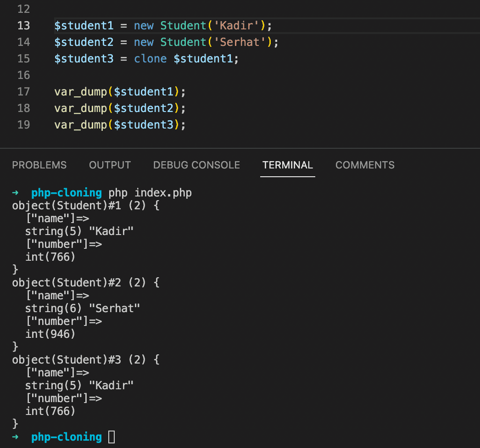The width and height of the screenshot is (480, 448).
Task: Click the object(Student)#3 output line
Action: [85, 360]
